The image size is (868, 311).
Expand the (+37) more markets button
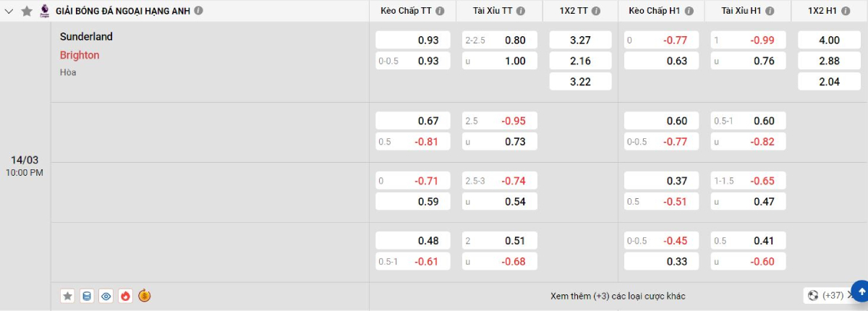[826, 295]
